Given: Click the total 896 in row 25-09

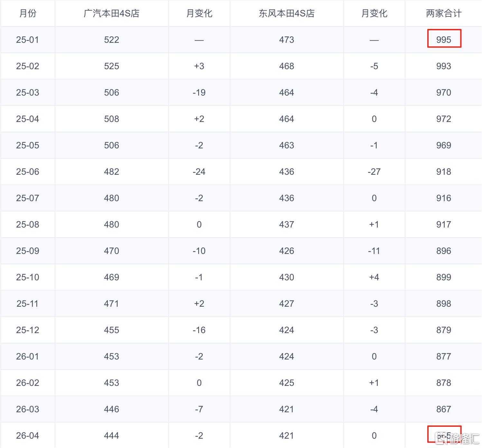Looking at the screenshot, I should click(444, 251).
